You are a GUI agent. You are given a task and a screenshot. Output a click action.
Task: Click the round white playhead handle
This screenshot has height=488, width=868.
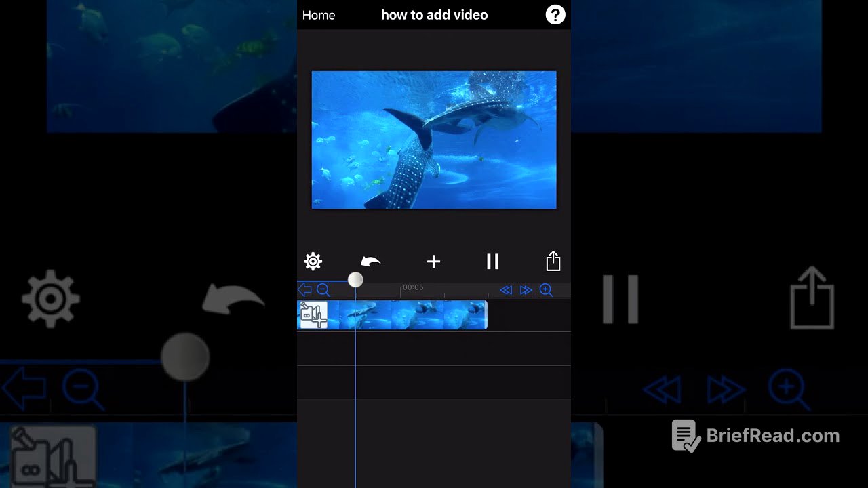pos(355,280)
